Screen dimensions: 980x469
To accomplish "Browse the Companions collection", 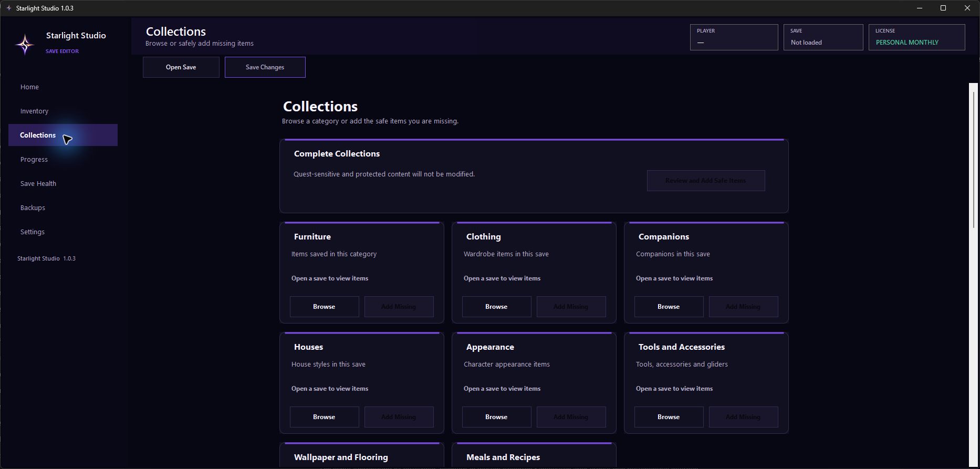I will click(669, 307).
